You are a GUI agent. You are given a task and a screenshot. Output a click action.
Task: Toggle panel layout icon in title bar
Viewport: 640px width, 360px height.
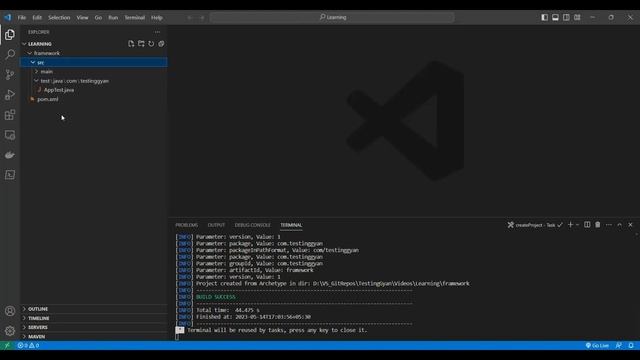point(556,17)
